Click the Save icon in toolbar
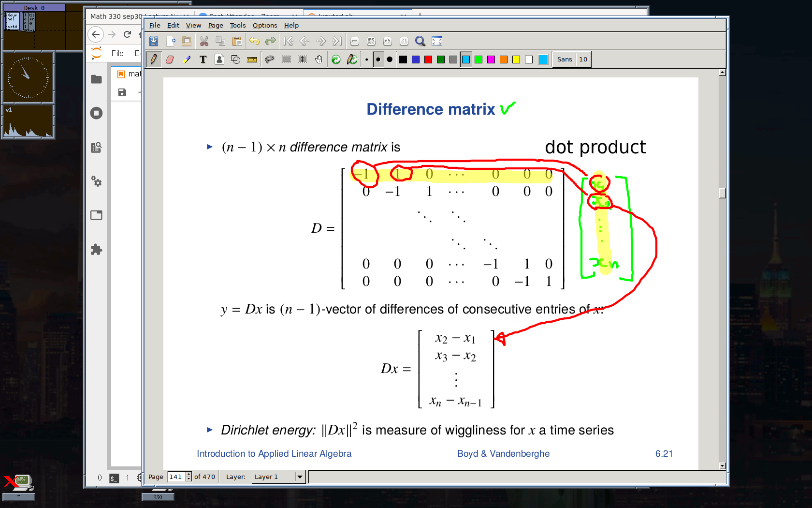 point(154,41)
